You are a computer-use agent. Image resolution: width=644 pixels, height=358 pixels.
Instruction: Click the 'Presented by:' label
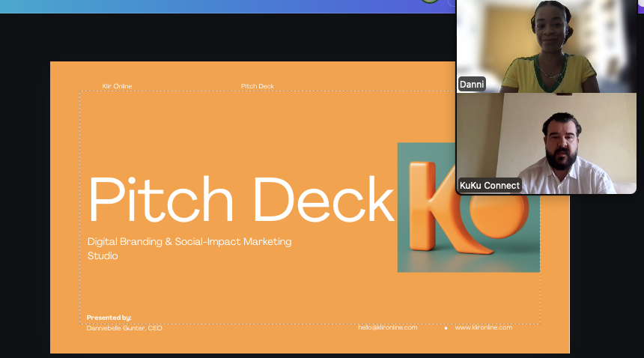tap(109, 318)
